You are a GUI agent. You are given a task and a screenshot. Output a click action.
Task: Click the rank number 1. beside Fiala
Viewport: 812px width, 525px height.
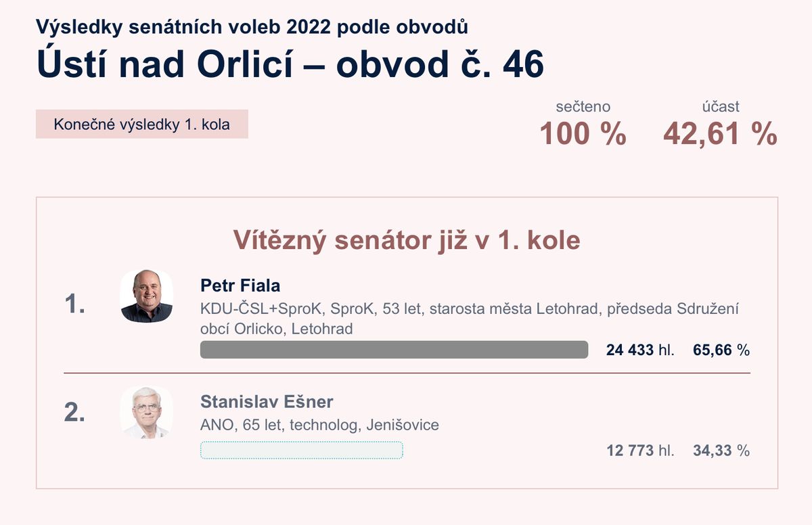74,305
